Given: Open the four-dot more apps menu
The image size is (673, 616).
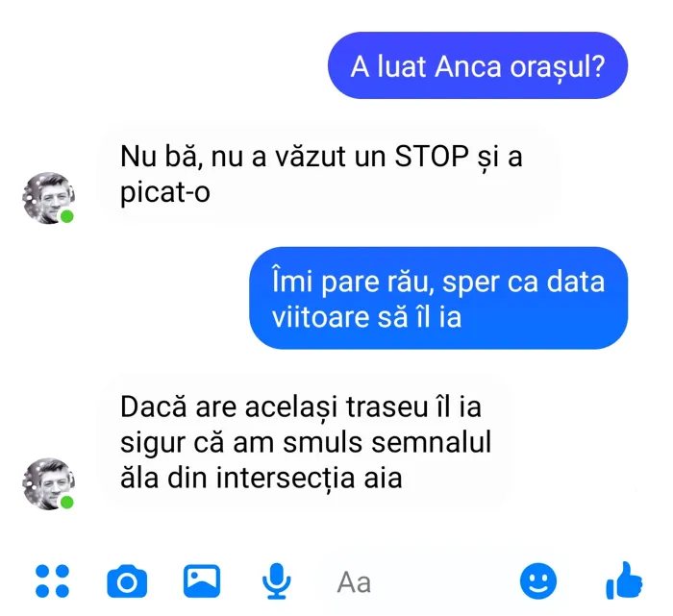Looking at the screenshot, I should point(52,580).
